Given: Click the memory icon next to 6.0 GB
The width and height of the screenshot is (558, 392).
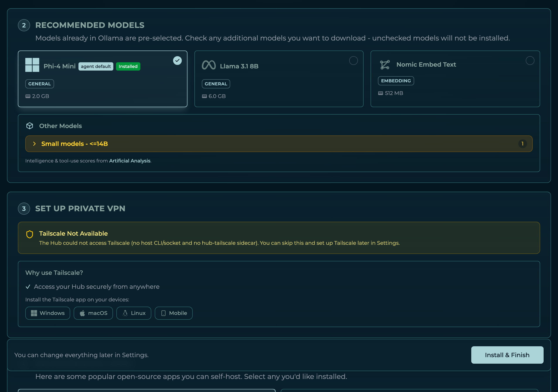Looking at the screenshot, I should pyautogui.click(x=204, y=96).
